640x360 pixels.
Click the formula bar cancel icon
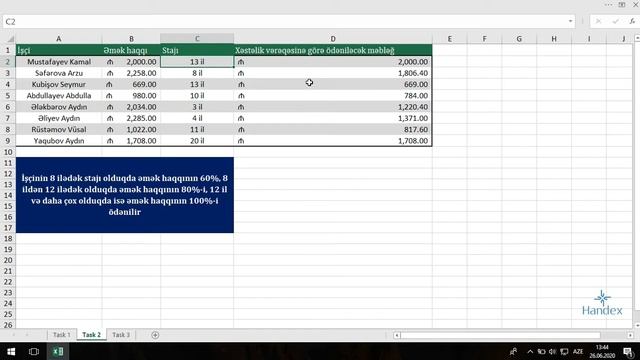point(598,21)
